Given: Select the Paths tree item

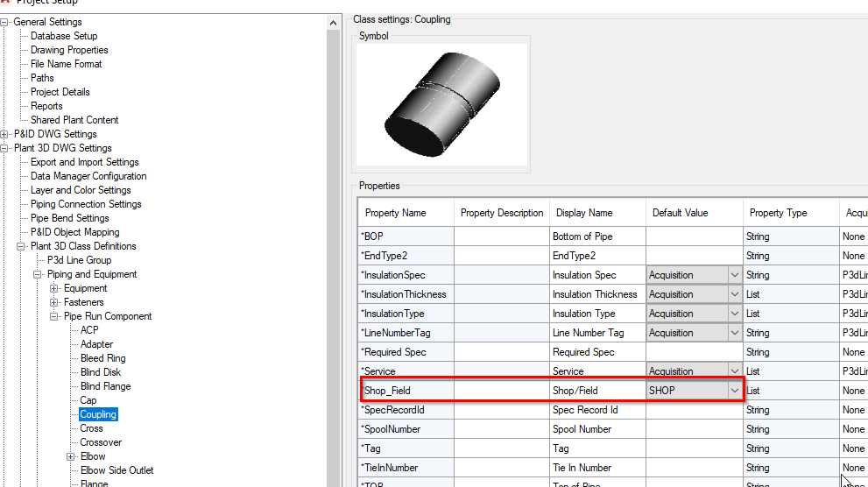Looking at the screenshot, I should [x=42, y=78].
